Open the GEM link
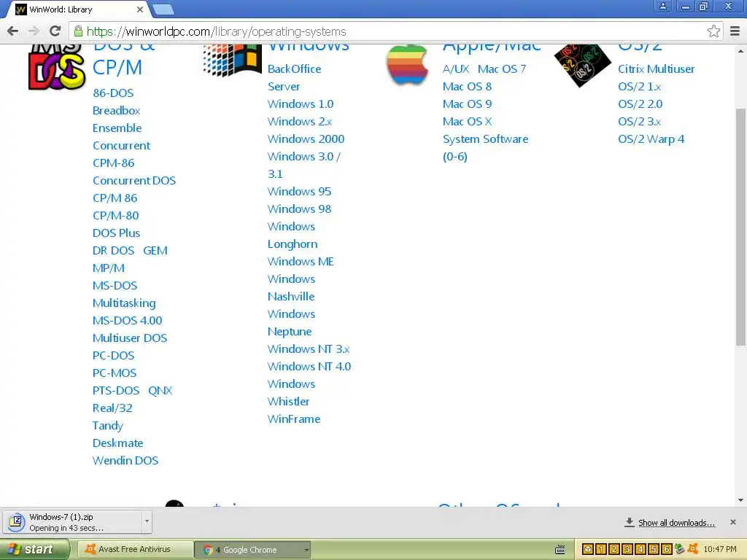 [x=155, y=251]
